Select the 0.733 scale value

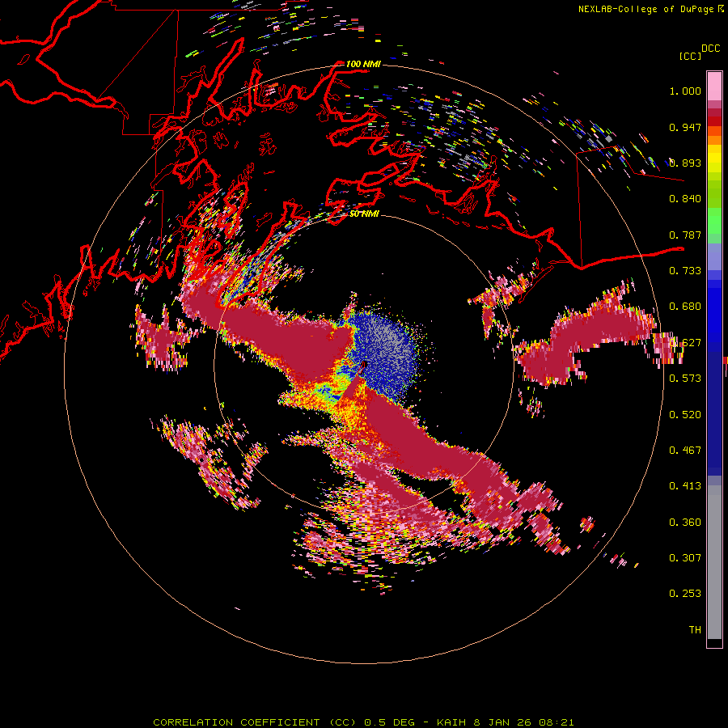click(x=685, y=271)
